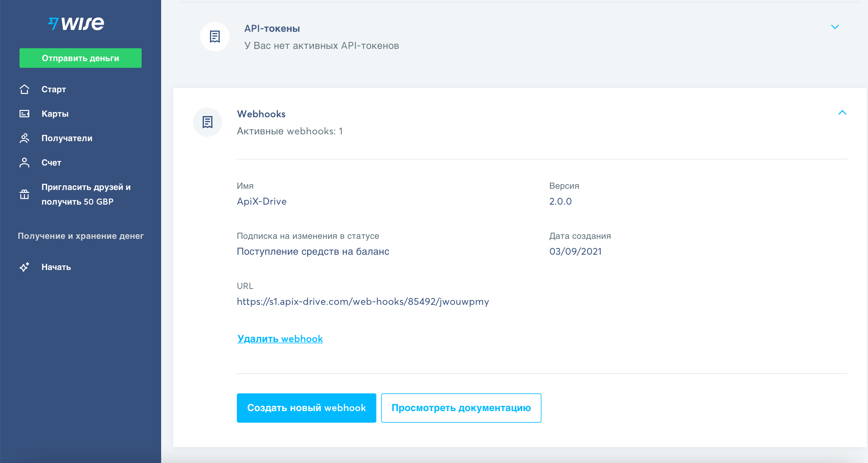Click the Webhooks heading
The image size is (868, 463).
click(261, 114)
